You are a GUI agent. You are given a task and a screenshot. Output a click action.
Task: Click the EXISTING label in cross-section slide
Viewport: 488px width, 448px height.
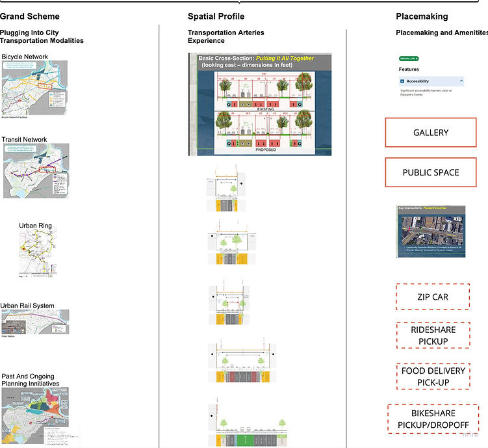(266, 109)
